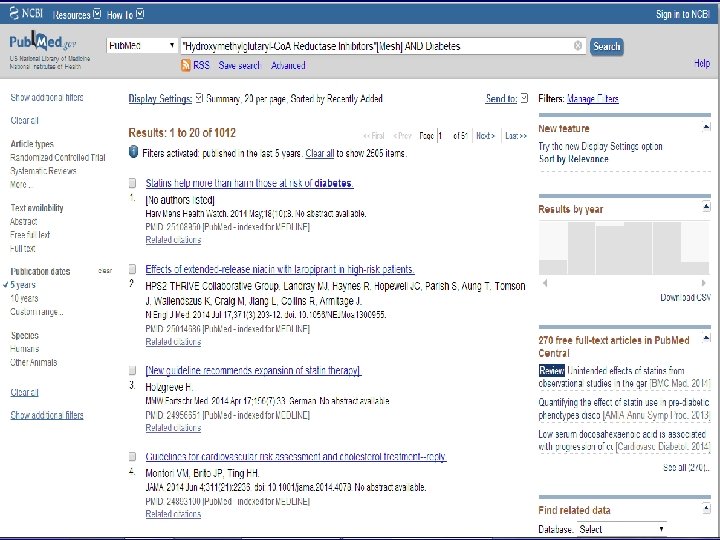
Task: Click Save search link
Action: click(x=239, y=65)
